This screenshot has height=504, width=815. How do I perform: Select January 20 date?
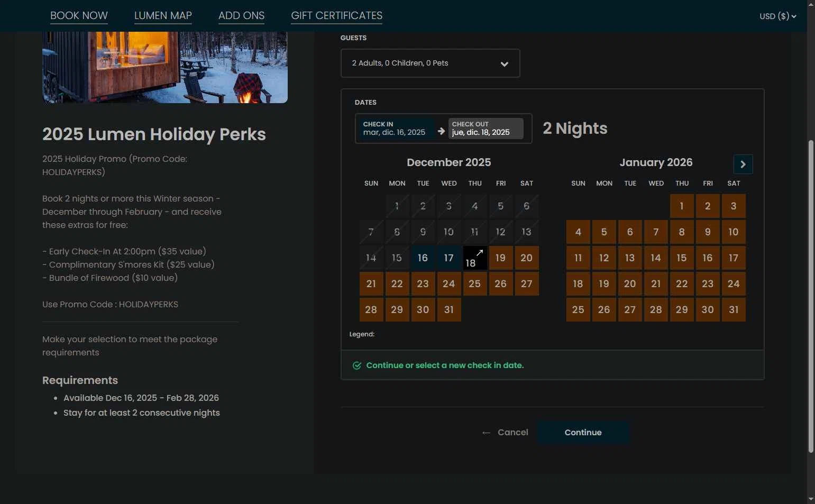[x=630, y=284]
